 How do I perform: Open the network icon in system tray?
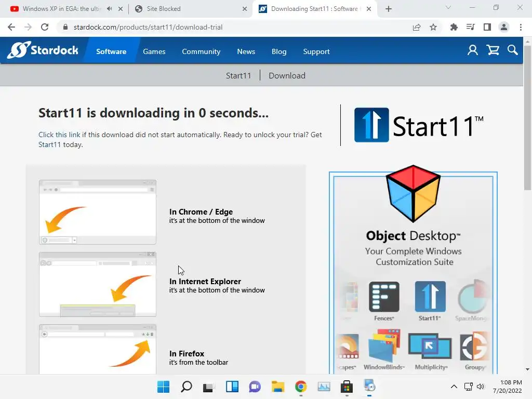click(469, 387)
